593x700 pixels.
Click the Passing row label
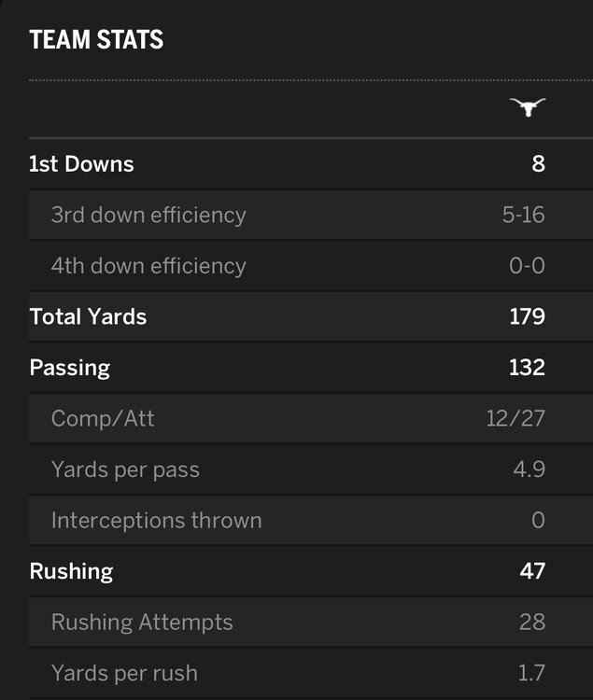70,368
